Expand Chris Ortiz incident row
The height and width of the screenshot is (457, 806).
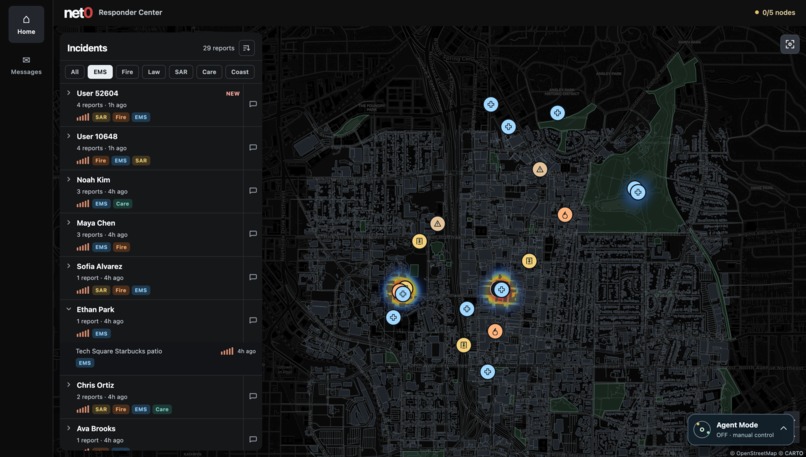coord(68,385)
